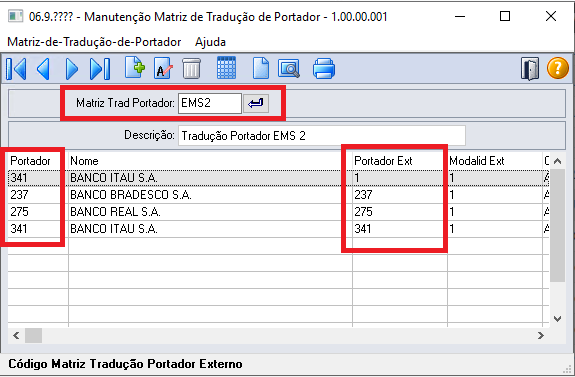Click the edit record icon
Screen dimensions: 575x377
point(163,69)
